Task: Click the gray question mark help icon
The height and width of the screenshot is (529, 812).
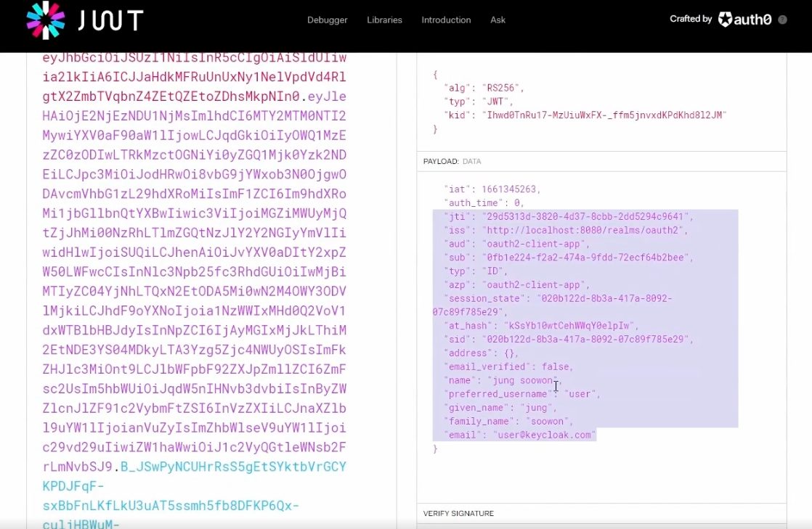Action: [x=782, y=20]
